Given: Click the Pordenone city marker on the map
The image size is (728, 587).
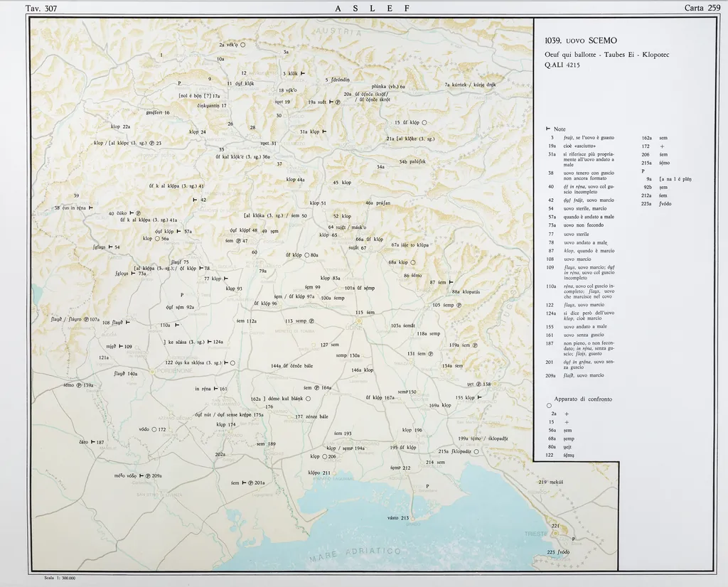Looking at the screenshot, I should [153, 370].
